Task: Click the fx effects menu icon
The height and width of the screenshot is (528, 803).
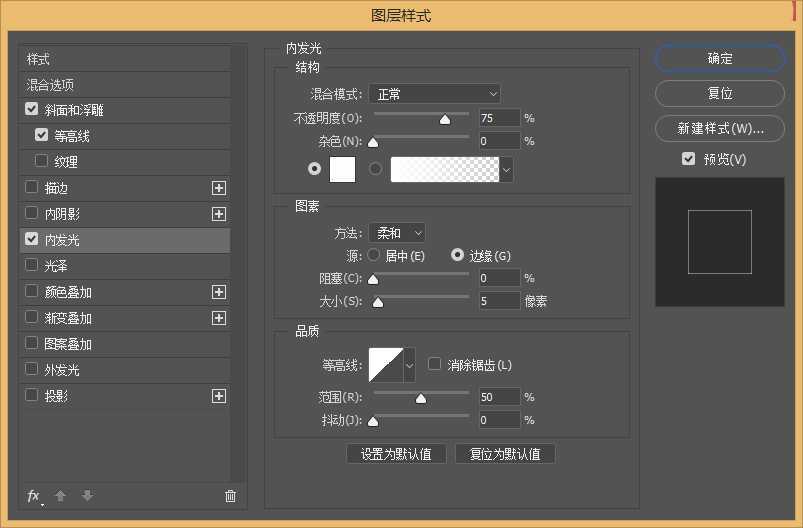Action: pyautogui.click(x=34, y=496)
